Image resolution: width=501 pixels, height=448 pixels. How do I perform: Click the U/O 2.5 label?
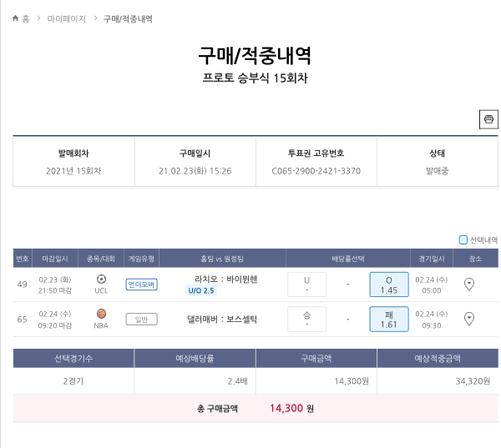click(x=201, y=290)
